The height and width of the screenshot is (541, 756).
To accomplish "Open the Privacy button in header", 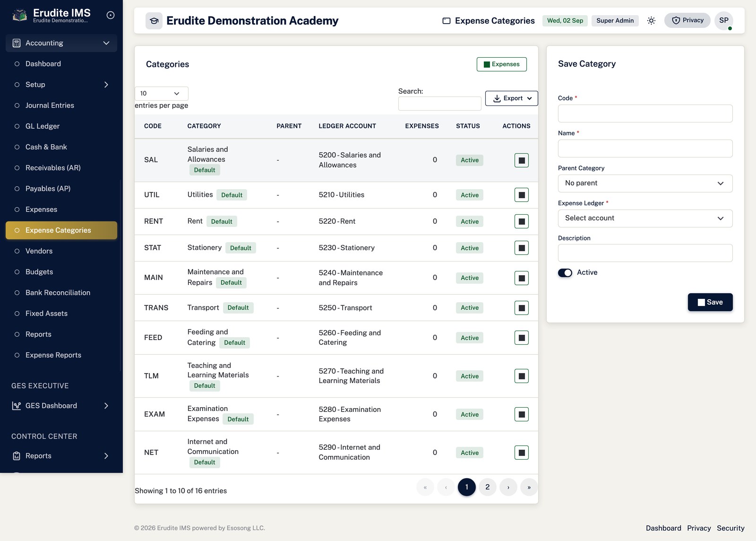I will click(687, 20).
